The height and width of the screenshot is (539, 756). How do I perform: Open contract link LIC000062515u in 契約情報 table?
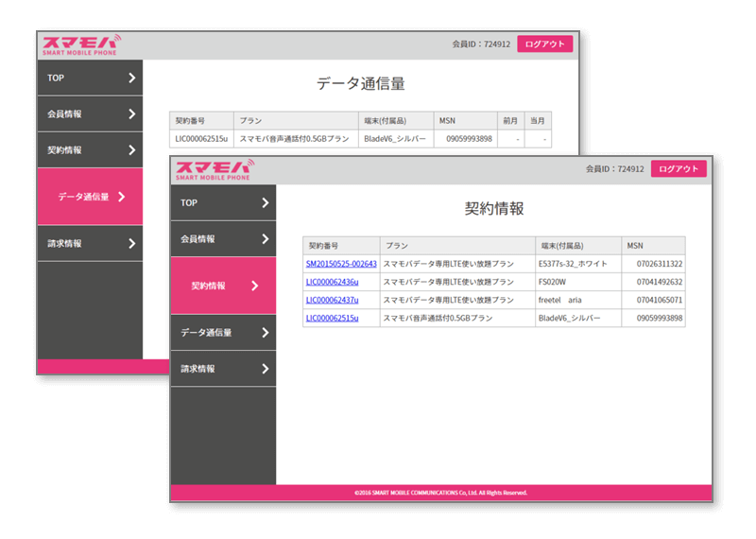332,318
